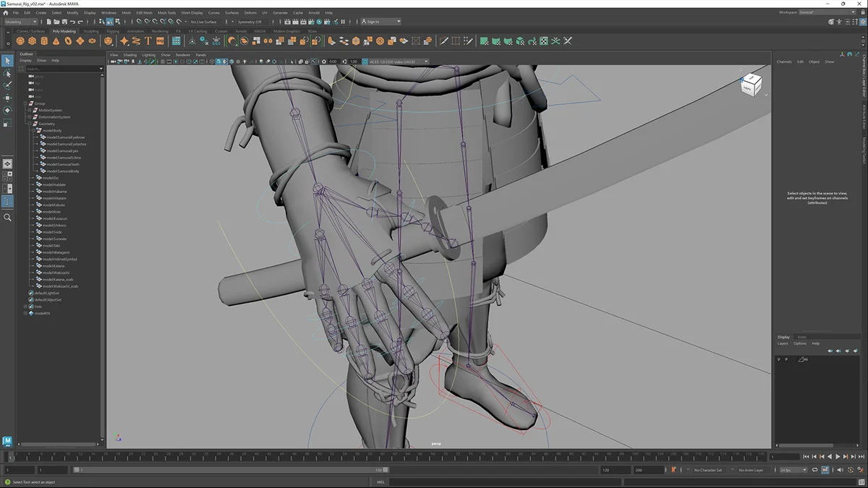Click the Polygon Type text tool icon
The image size is (868, 488).
click(x=148, y=41)
